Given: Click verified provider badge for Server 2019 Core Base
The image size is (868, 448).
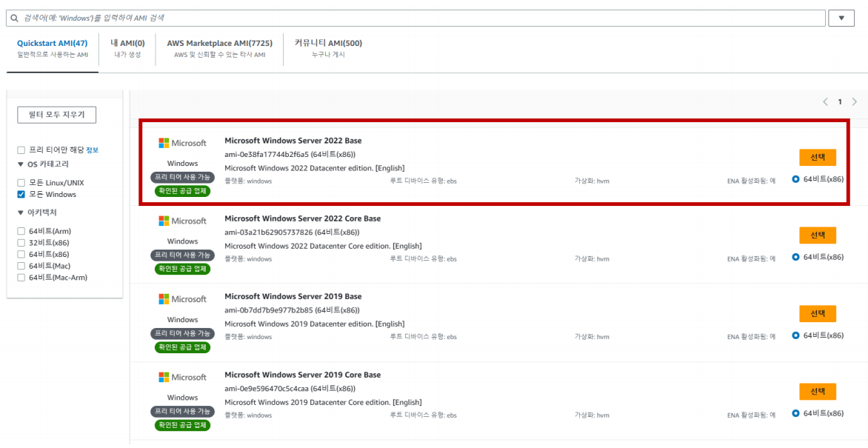Looking at the screenshot, I should click(x=182, y=425).
